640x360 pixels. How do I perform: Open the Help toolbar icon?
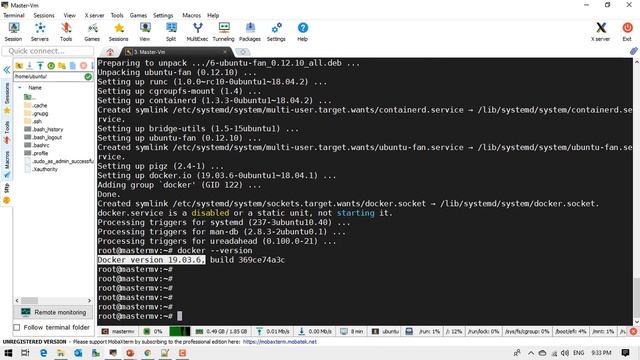(x=302, y=31)
